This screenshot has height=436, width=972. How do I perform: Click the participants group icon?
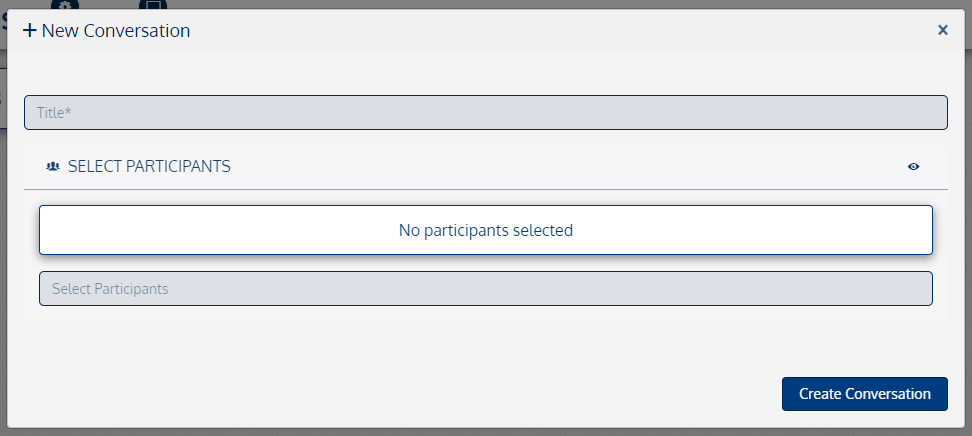point(53,166)
